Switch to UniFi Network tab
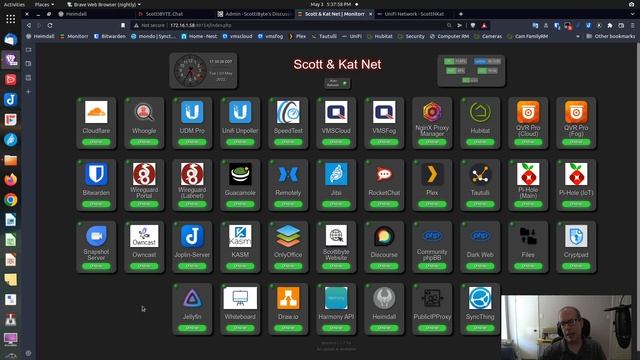The image size is (640, 360). 414,14
